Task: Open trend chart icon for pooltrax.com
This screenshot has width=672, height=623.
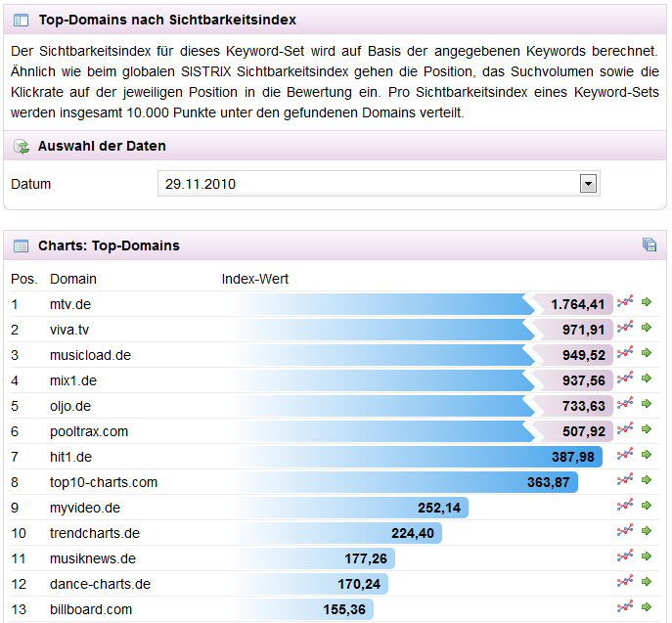Action: [625, 429]
